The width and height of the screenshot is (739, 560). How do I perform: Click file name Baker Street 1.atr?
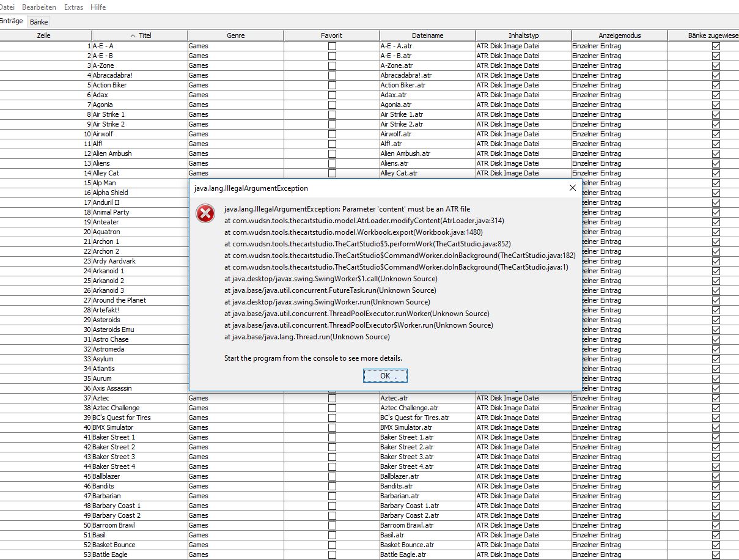[427, 437]
